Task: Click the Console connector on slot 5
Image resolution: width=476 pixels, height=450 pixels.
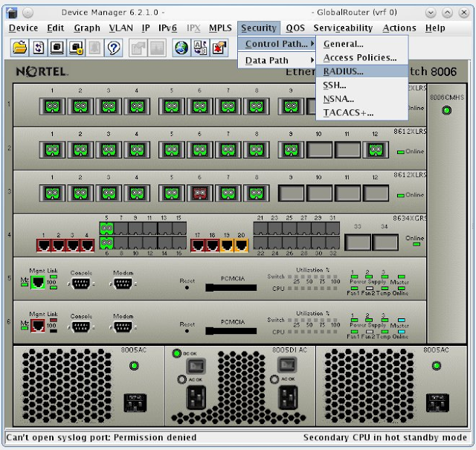Action: pos(81,284)
